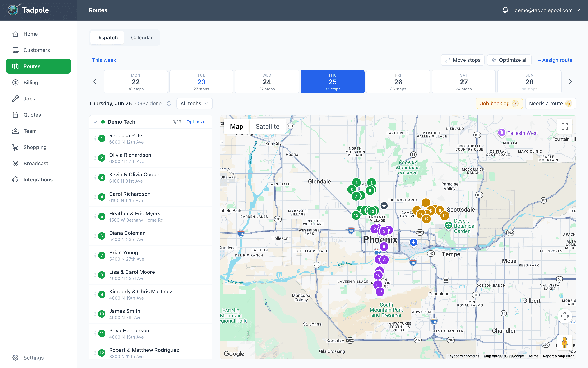
Task: Open stop 10 James Smith
Action: tap(151, 314)
